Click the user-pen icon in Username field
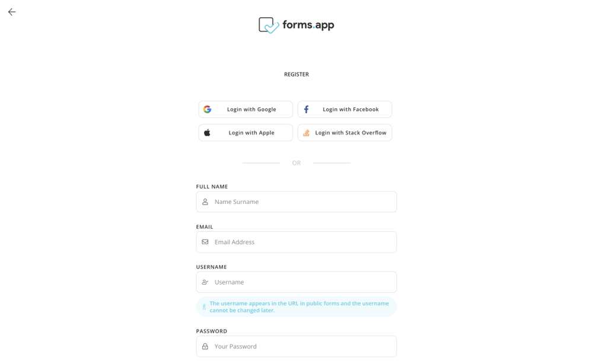 (x=206, y=282)
